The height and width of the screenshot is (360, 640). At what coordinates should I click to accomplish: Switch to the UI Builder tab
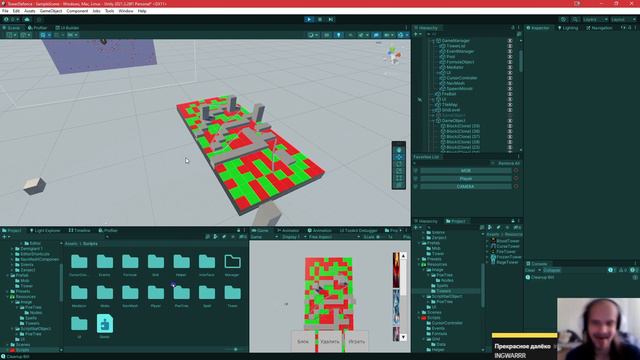67,28
